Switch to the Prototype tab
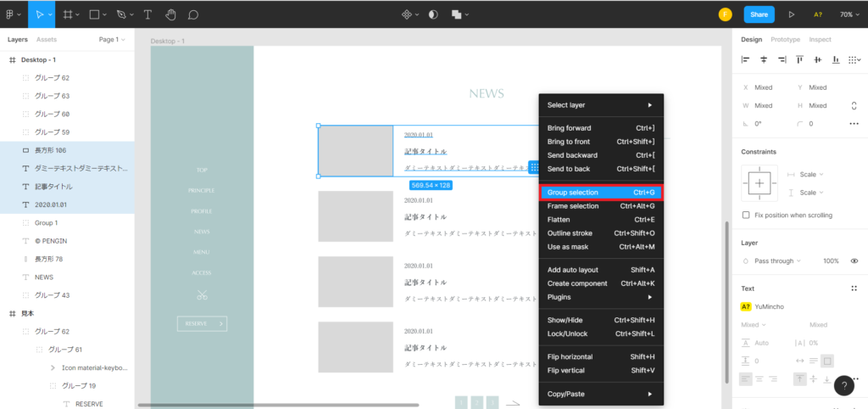 coord(786,39)
